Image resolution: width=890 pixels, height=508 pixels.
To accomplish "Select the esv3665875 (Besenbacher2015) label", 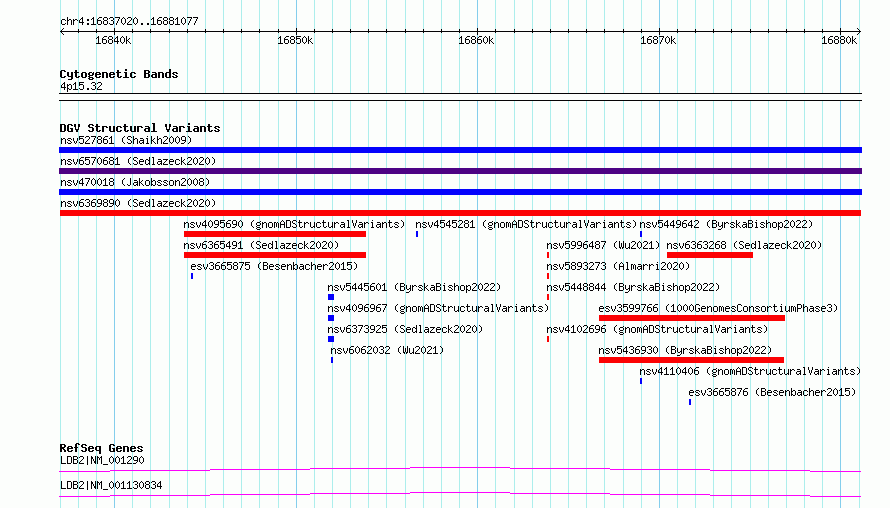I will point(274,266).
